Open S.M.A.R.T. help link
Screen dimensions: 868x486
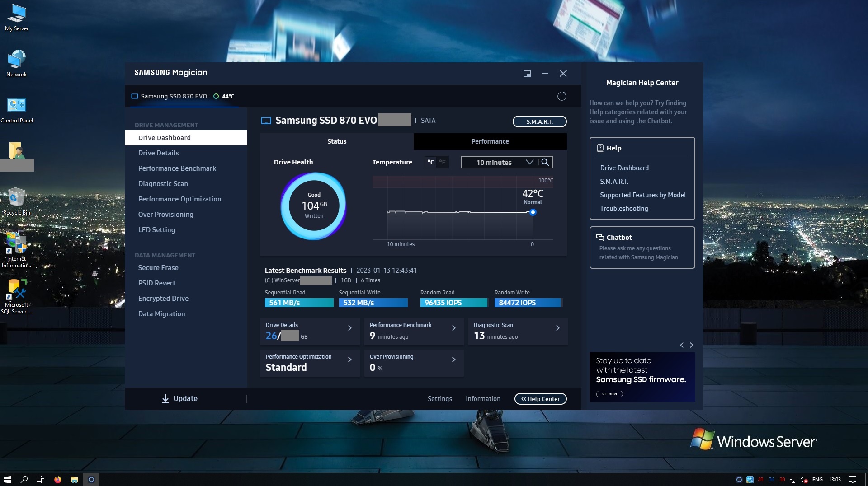[x=614, y=182]
